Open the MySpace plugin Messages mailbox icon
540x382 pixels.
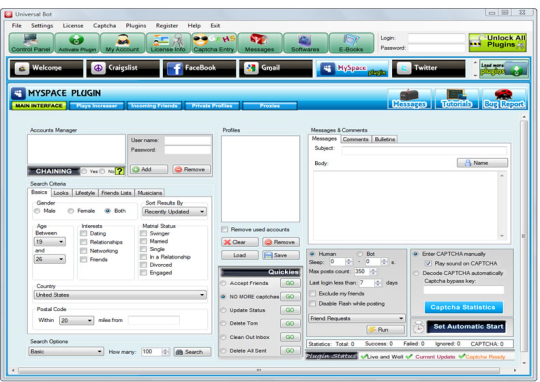pyautogui.click(x=409, y=99)
